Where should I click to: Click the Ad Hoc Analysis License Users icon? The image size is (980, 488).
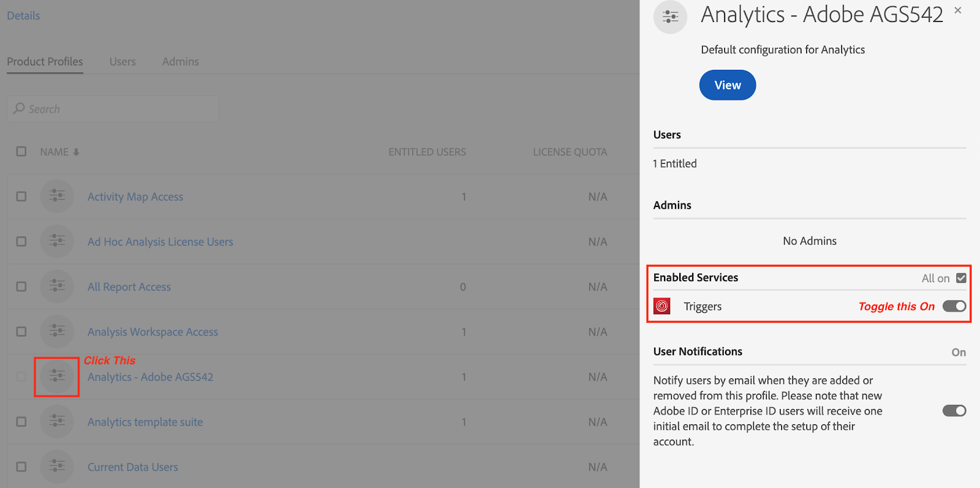point(57,241)
